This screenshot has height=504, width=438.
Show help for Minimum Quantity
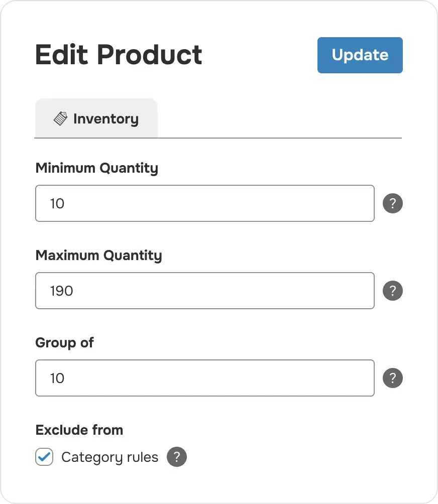393,204
